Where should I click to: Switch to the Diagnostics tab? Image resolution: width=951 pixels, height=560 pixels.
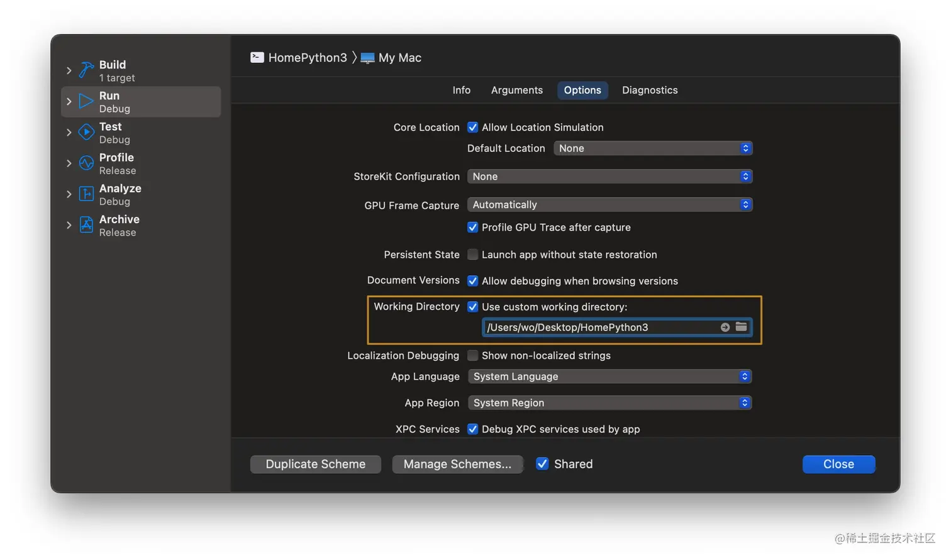(650, 90)
